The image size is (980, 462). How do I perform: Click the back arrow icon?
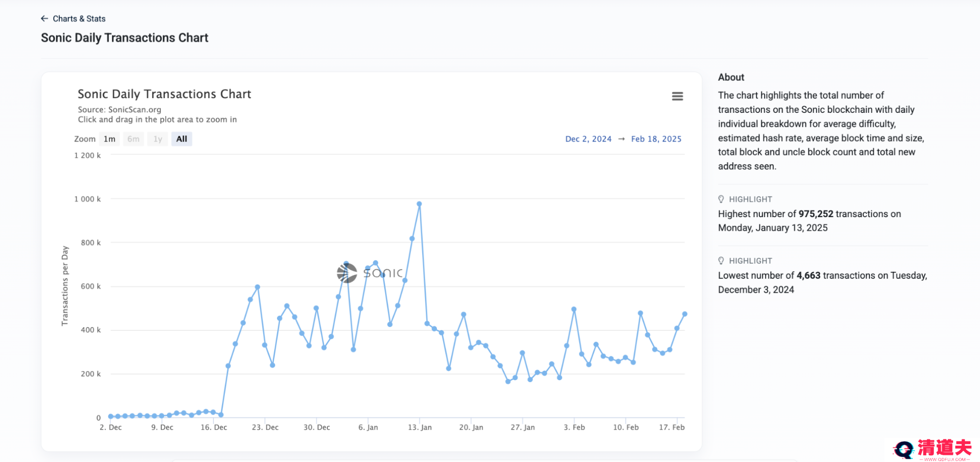(45, 19)
